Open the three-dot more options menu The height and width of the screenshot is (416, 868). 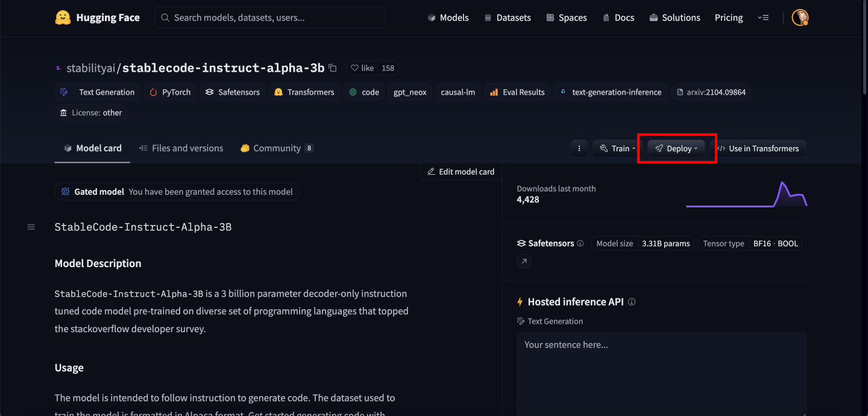[579, 148]
